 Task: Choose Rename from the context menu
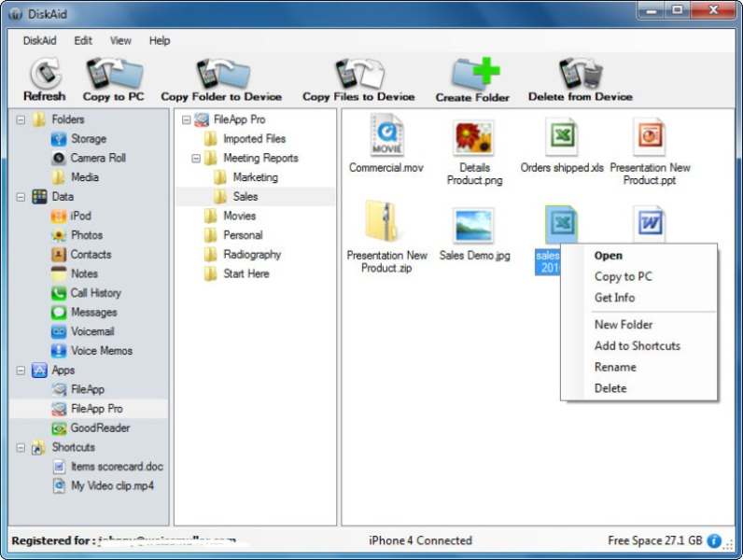tap(615, 367)
